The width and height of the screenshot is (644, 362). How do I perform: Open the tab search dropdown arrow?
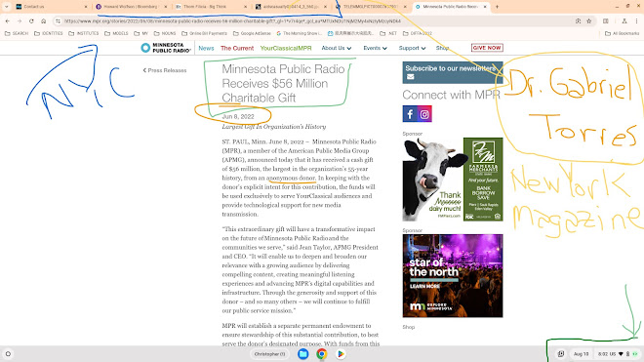(7, 7)
